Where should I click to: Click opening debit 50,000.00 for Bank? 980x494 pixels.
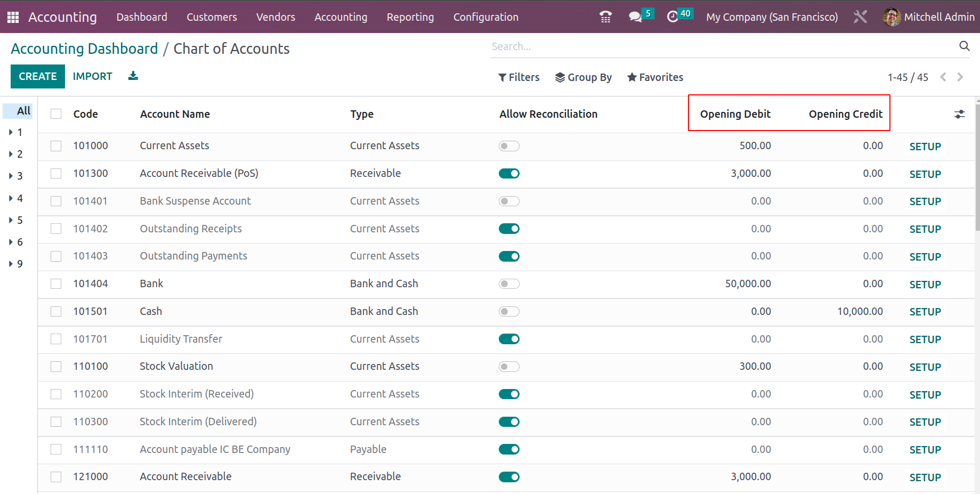coord(748,284)
